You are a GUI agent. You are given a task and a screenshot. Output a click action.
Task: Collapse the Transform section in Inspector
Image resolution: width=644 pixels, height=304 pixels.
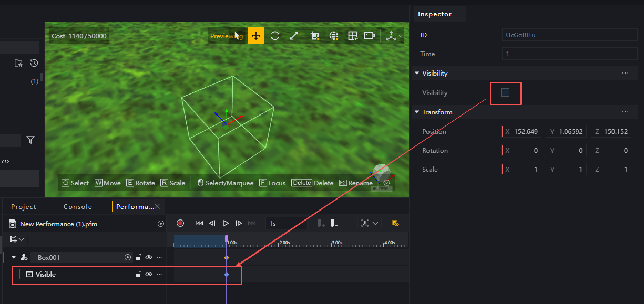click(x=417, y=112)
